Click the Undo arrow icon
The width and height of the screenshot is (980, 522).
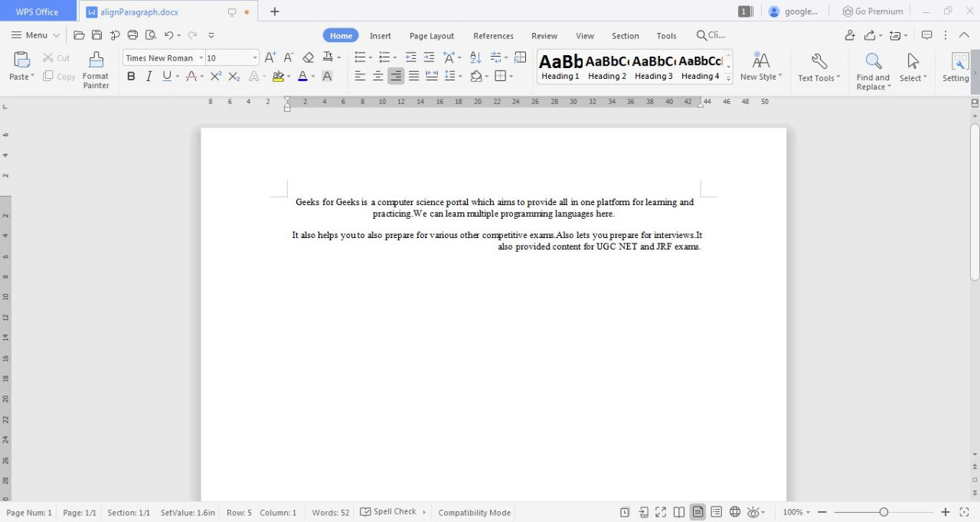168,35
